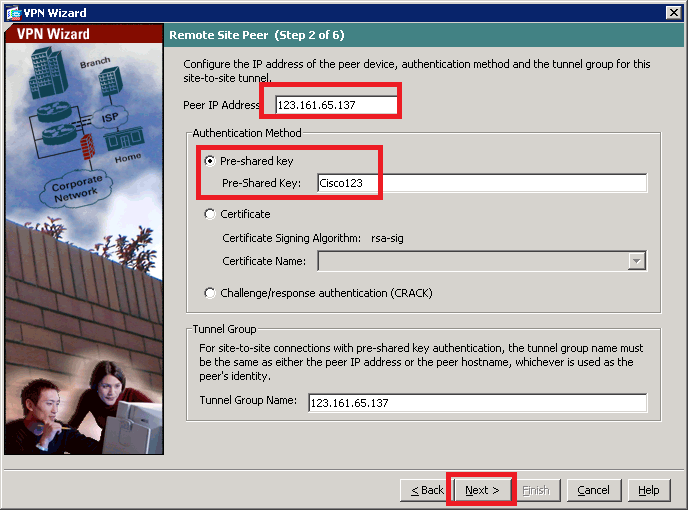Click the Peer IP Address field
The image size is (688, 510).
(x=335, y=104)
